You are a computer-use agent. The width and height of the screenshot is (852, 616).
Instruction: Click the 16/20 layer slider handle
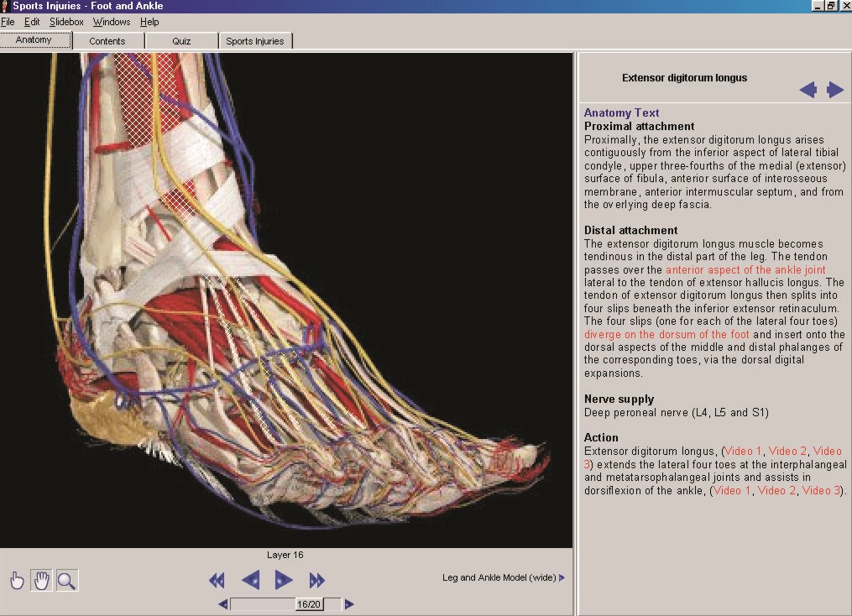309,604
